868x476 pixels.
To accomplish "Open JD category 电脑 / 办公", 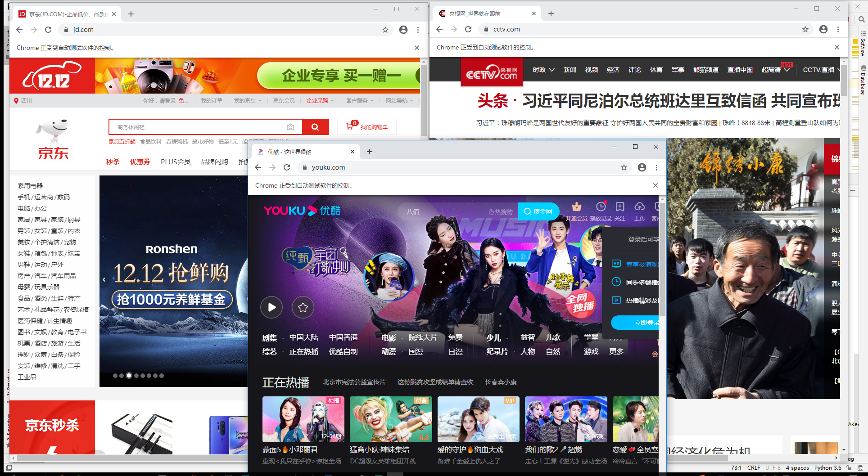I will click(x=32, y=208).
